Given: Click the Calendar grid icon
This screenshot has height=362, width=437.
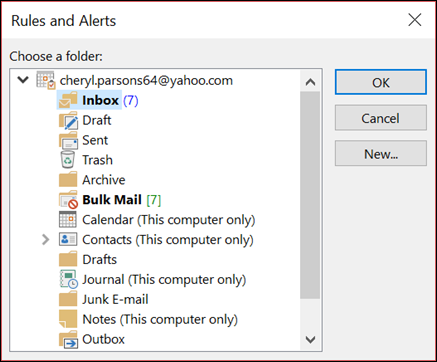Looking at the screenshot, I should coord(68,220).
